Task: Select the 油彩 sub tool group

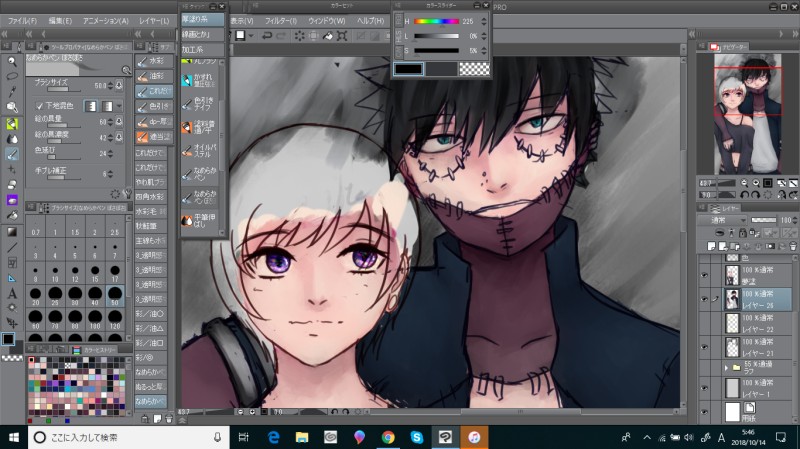Action: (x=154, y=76)
